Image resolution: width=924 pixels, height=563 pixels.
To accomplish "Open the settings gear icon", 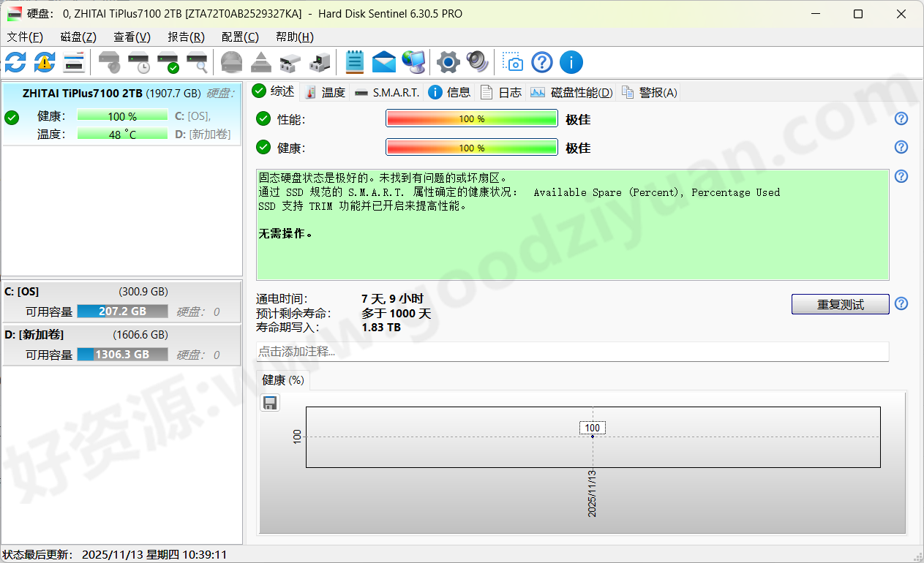I will pyautogui.click(x=448, y=62).
